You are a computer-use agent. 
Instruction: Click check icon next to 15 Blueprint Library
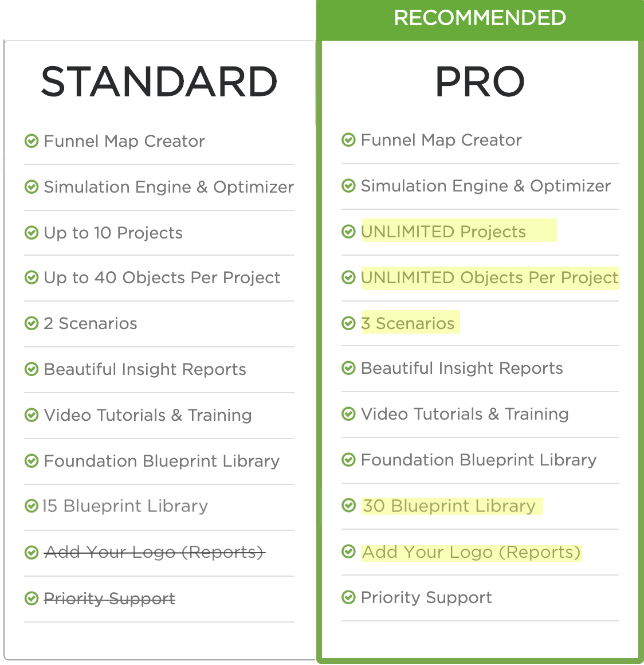point(32,506)
